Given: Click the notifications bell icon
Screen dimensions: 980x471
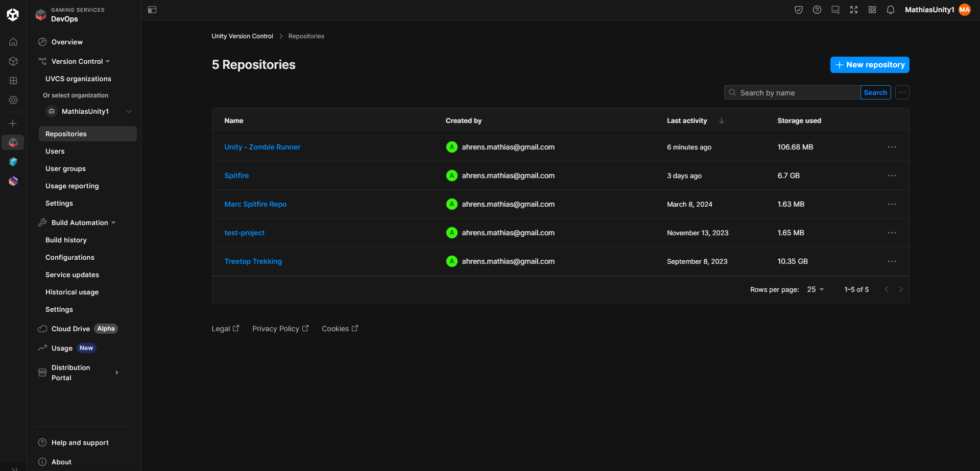Looking at the screenshot, I should pos(890,10).
